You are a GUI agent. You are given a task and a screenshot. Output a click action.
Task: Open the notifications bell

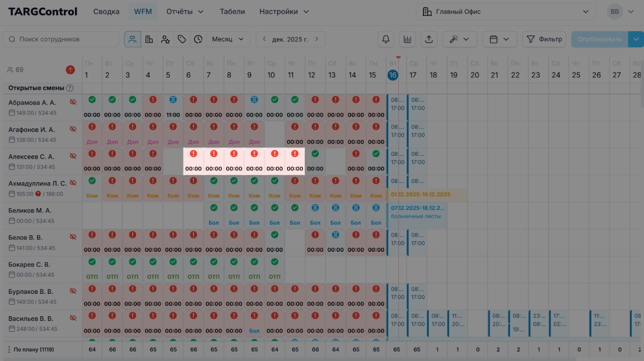coord(385,39)
